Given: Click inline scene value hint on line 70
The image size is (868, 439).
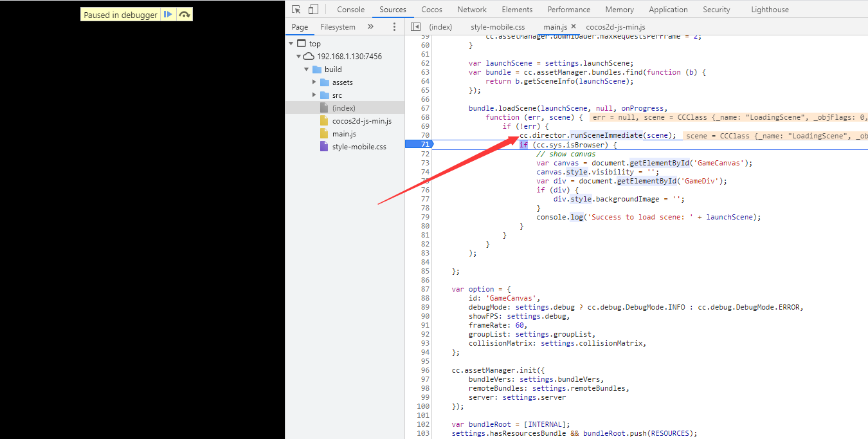Looking at the screenshot, I should tap(775, 136).
